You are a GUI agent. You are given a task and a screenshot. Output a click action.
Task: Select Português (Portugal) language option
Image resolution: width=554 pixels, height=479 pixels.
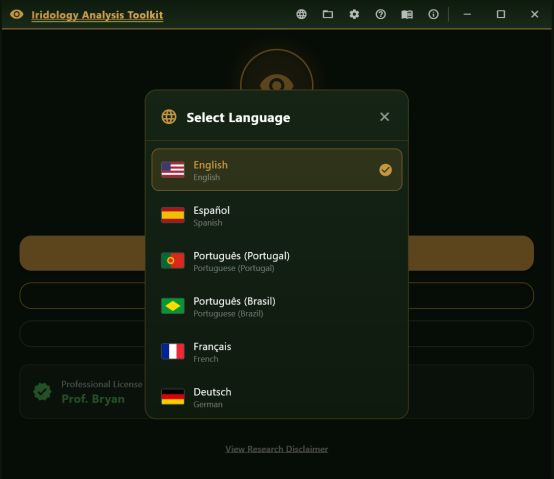click(277, 261)
